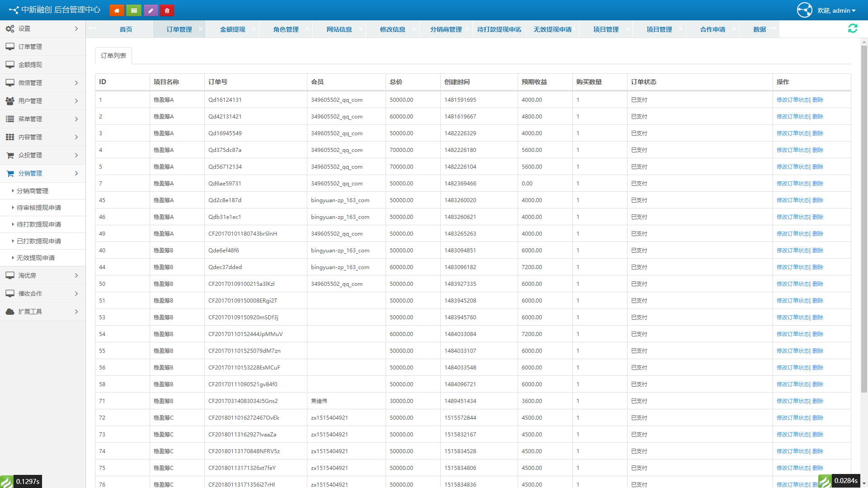Click the orange home icon button
Image resolution: width=868 pixels, height=488 pixels.
point(117,10)
